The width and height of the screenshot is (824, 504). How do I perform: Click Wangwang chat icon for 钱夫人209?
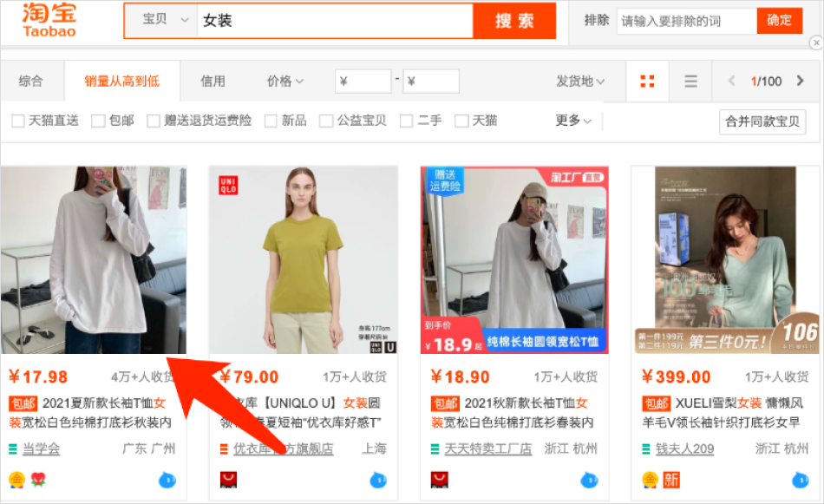[800, 480]
